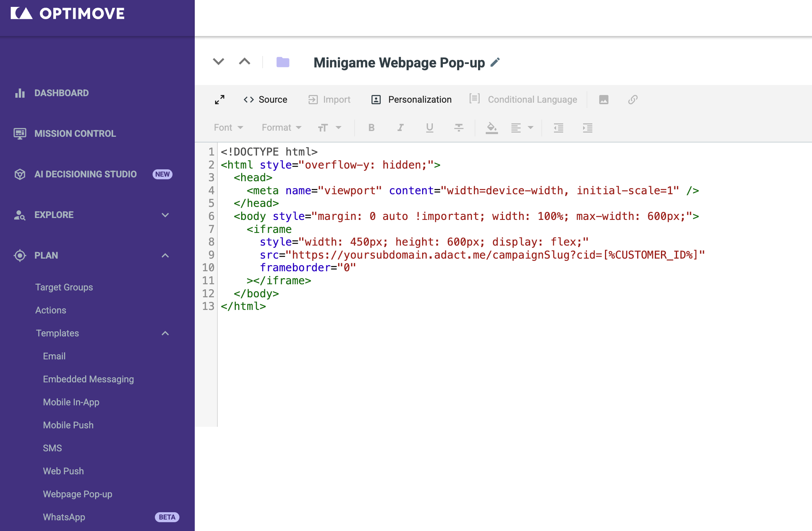812x531 pixels.
Task: Collapse the Plan menu section
Action: point(165,256)
